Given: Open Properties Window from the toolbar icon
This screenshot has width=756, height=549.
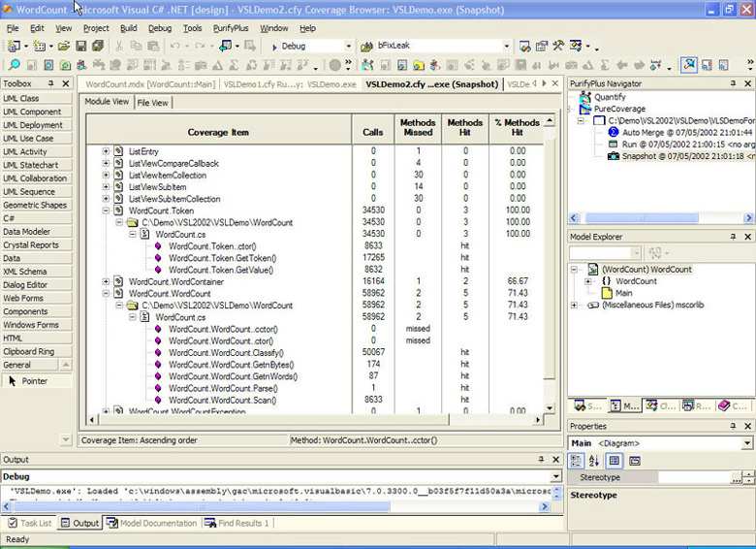Looking at the screenshot, I should point(542,47).
